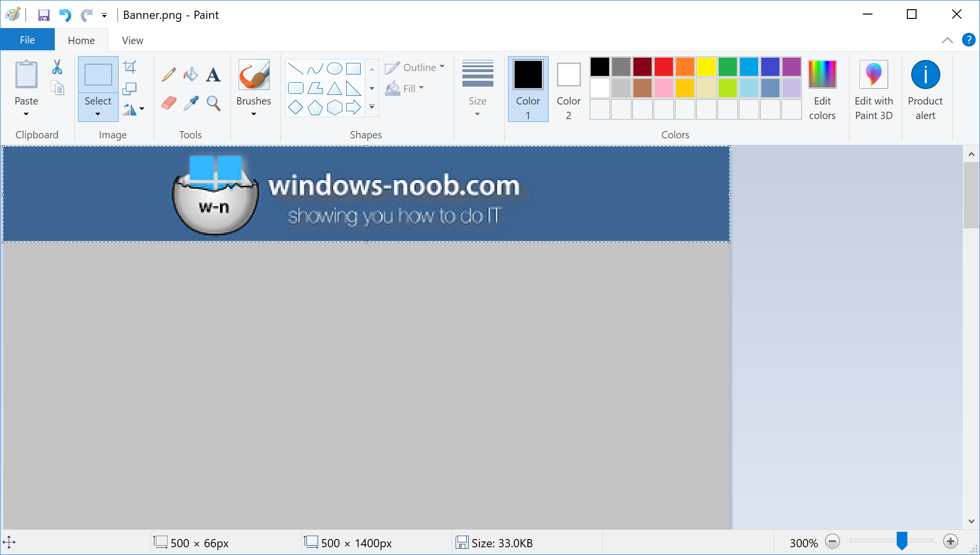Image resolution: width=980 pixels, height=555 pixels.
Task: Click the Undo arrow icon
Action: pos(65,15)
